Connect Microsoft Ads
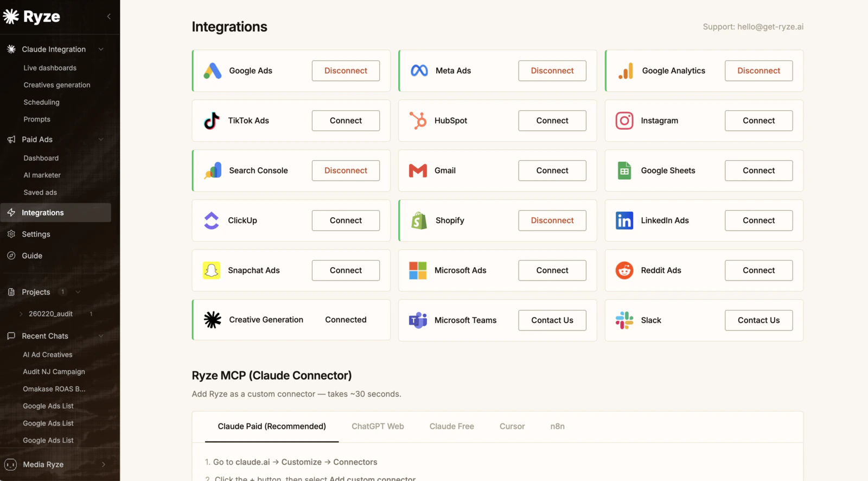Viewport: 868px width, 481px height. [x=552, y=270]
